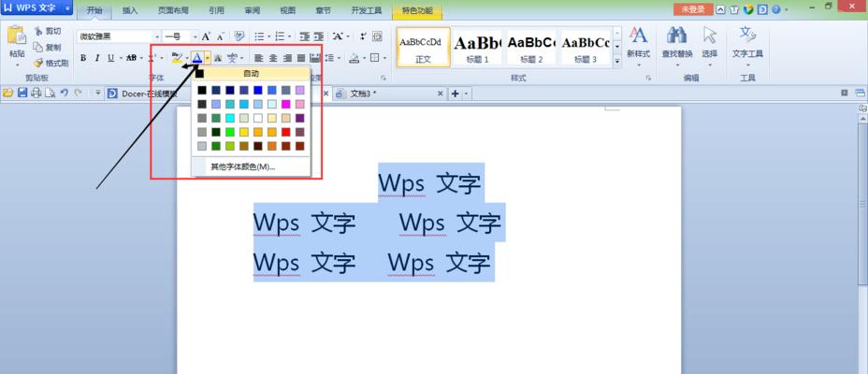Open the 开始 ribbon tab

point(94,10)
